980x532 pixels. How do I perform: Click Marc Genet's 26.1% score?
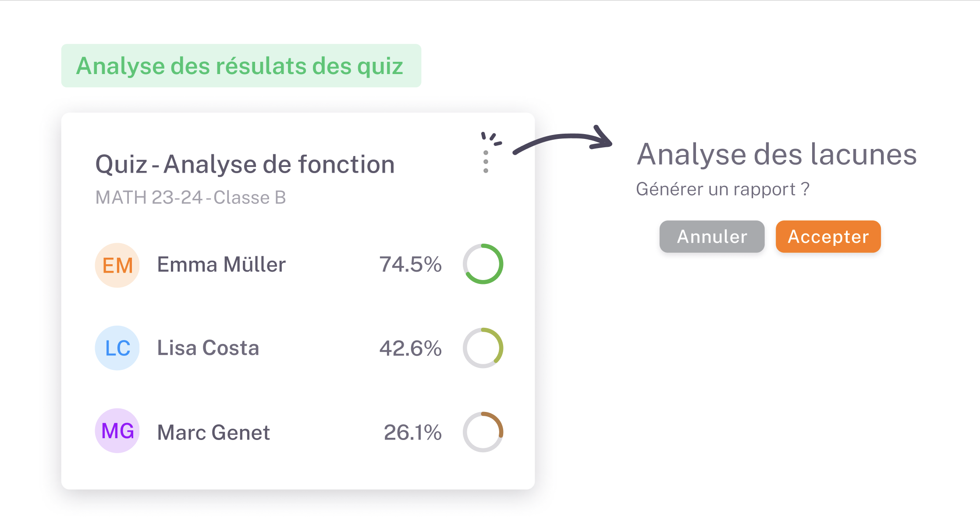412,433
